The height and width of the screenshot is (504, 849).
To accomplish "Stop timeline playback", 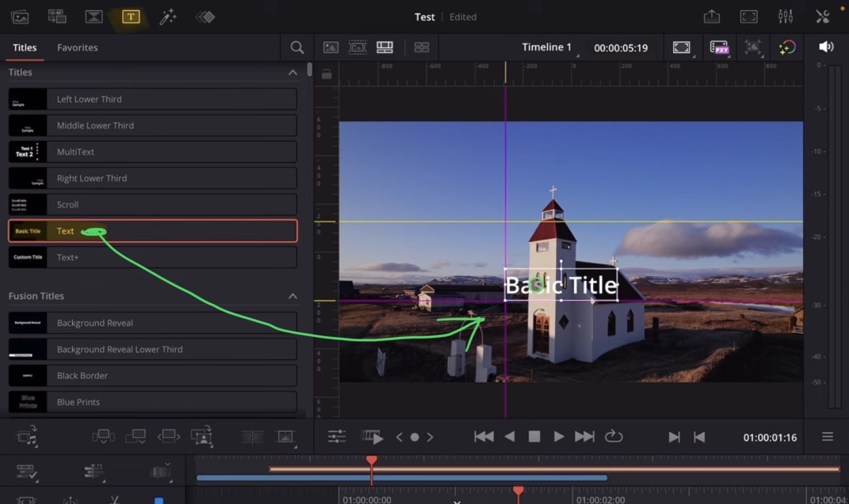I will [534, 436].
